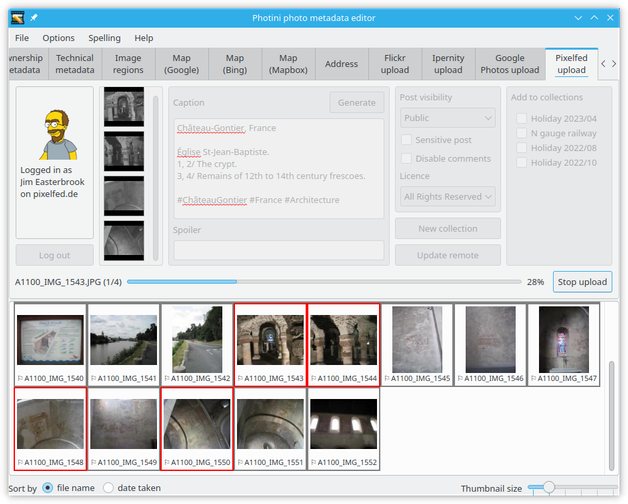Click the "A1100_IMG_1543.JPG (1/4)" upload status text
The height and width of the screenshot is (504, 628).
point(68,282)
